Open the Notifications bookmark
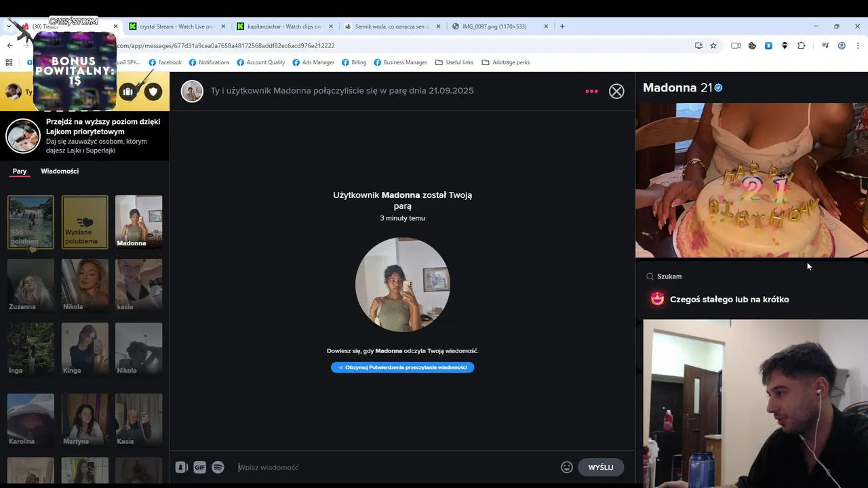Image resolution: width=868 pixels, height=488 pixels. (209, 62)
